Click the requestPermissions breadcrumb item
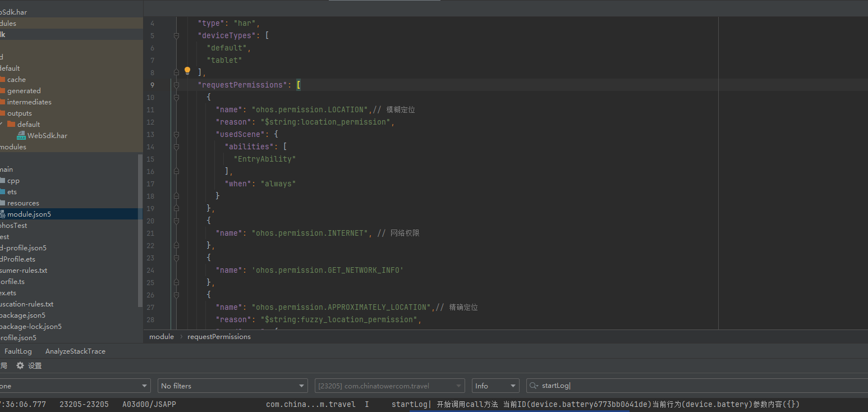Image resolution: width=868 pixels, height=412 pixels. tap(219, 337)
